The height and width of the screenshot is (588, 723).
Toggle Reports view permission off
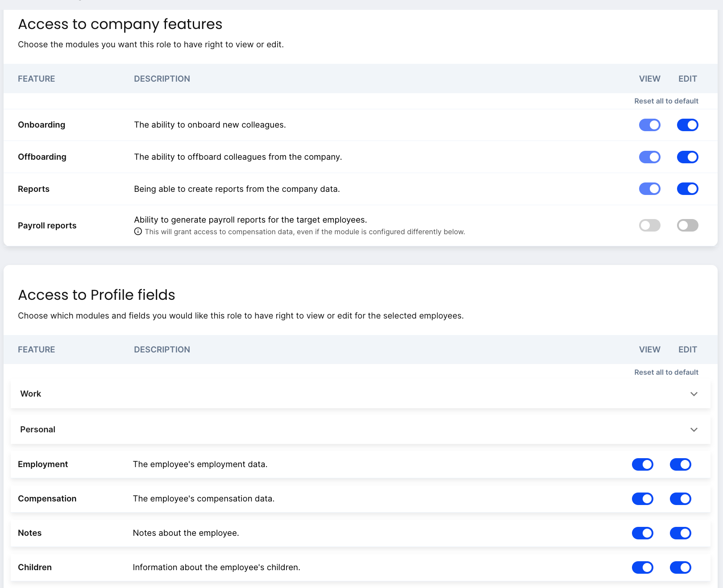tap(649, 189)
